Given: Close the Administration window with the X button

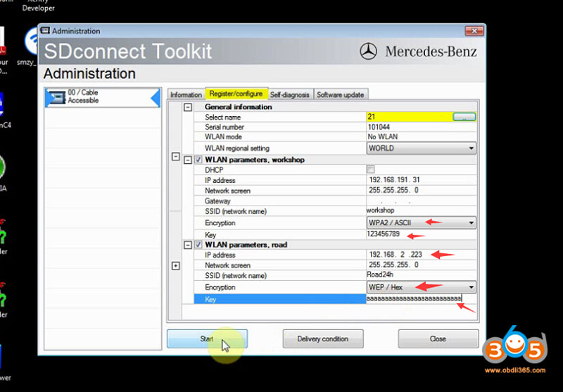Looking at the screenshot, I should click(x=474, y=31).
